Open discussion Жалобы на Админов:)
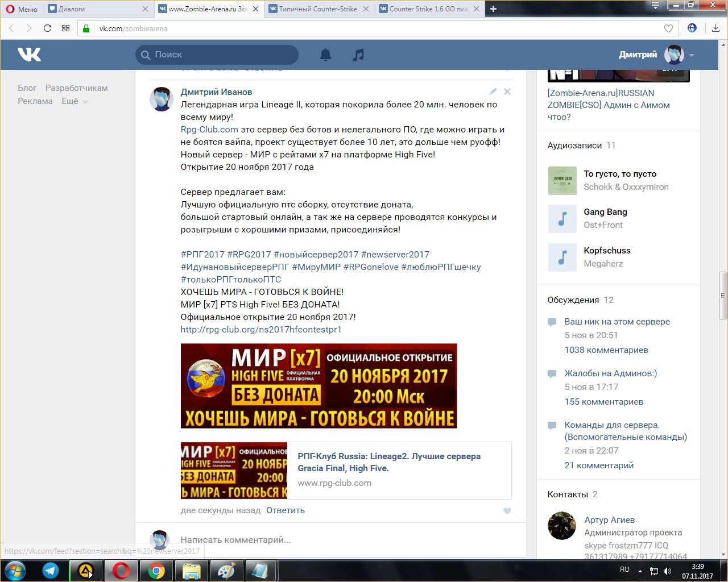 point(611,373)
